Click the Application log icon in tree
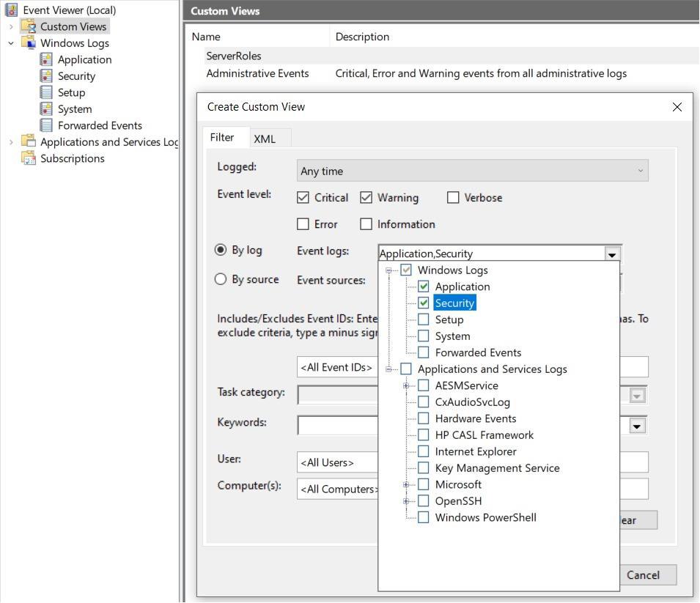 (x=46, y=59)
